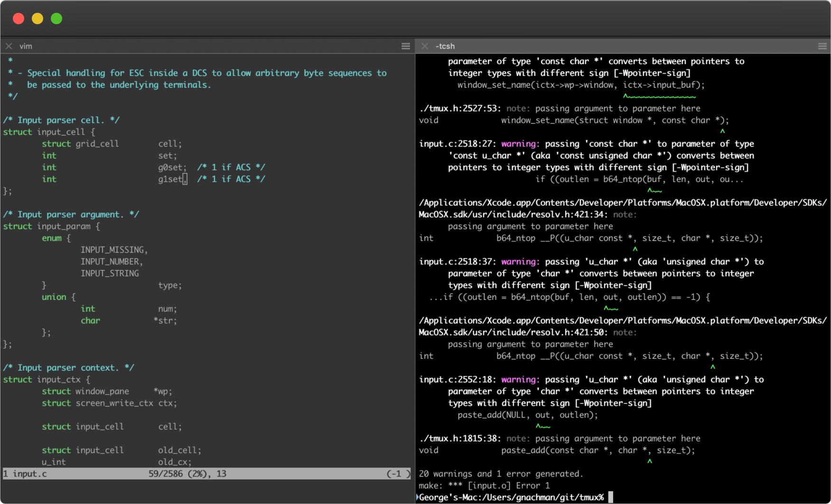
Task: Click '/* Input parser argument. */' comment
Action: [x=71, y=215]
